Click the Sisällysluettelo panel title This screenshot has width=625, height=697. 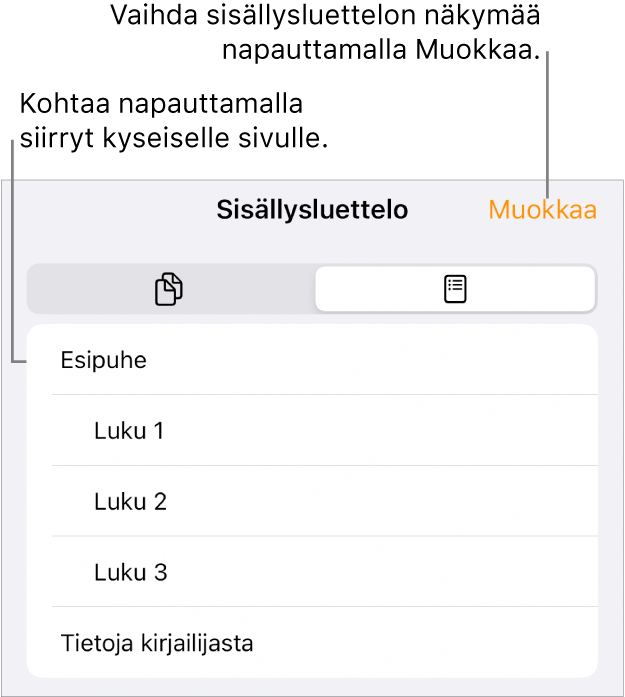click(312, 210)
